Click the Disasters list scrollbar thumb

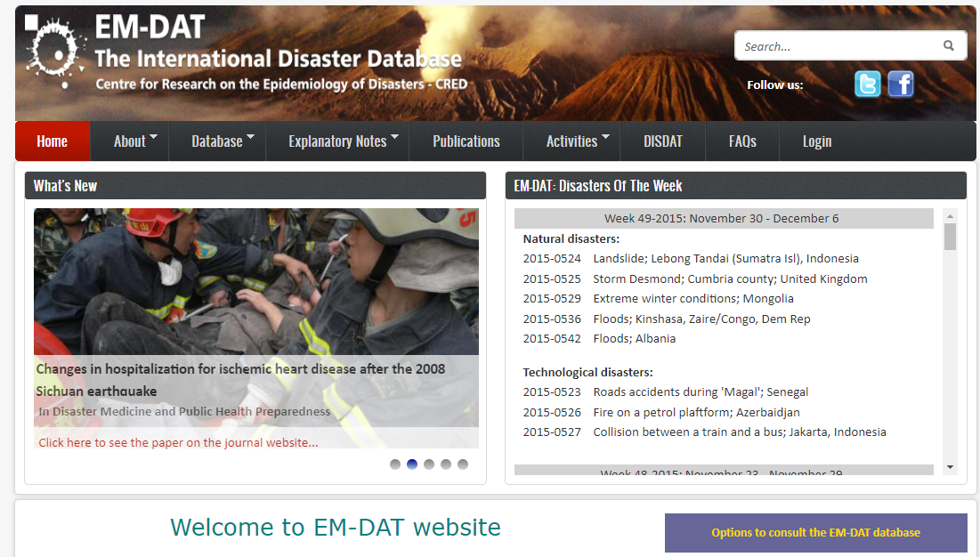(950, 237)
